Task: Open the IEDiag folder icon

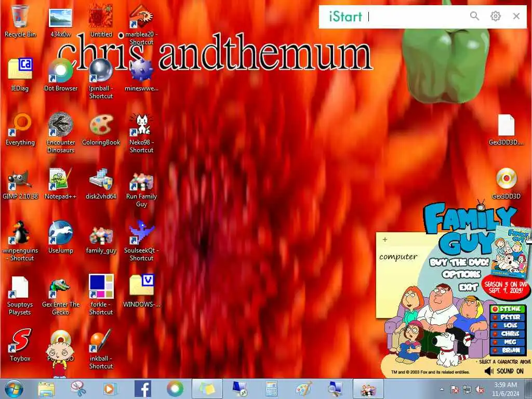Action: pos(20,75)
